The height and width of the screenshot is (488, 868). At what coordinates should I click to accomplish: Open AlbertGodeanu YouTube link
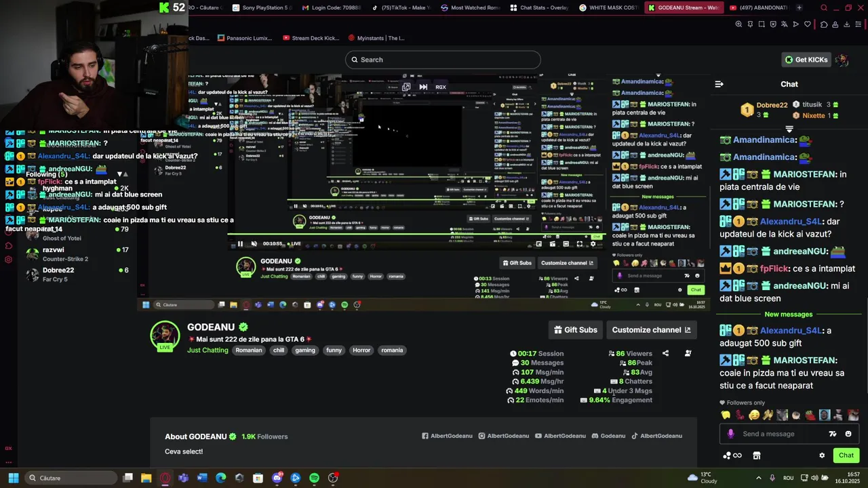point(560,436)
